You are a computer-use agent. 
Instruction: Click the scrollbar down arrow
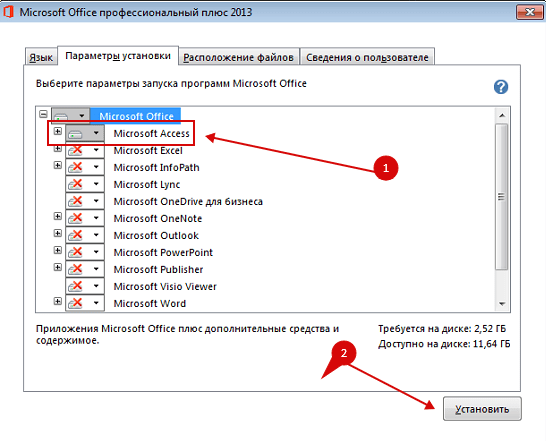tap(502, 304)
